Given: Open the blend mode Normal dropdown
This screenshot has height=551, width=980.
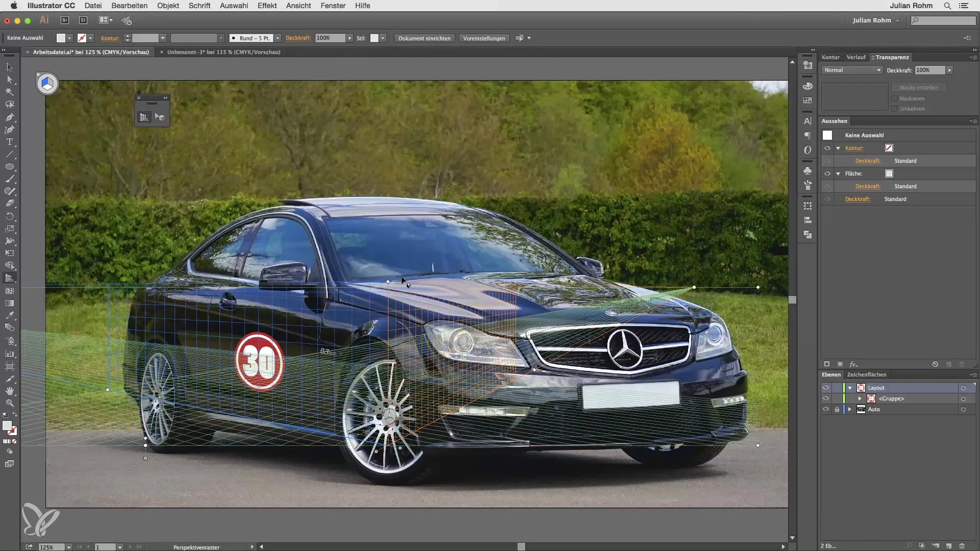Looking at the screenshot, I should (852, 70).
